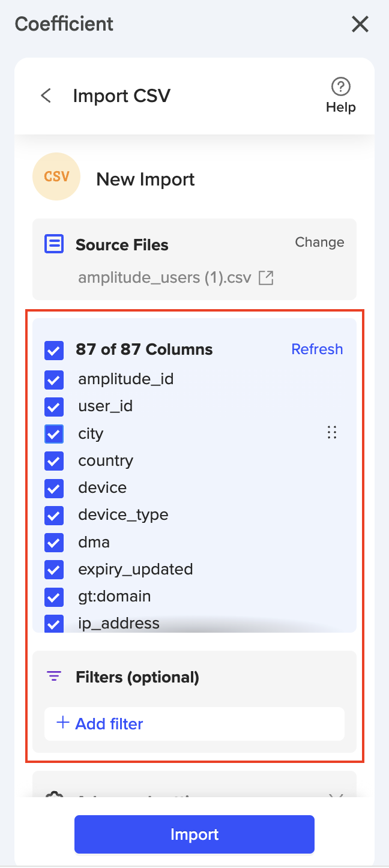Open the Help question mark icon
389x868 pixels.
tap(340, 87)
